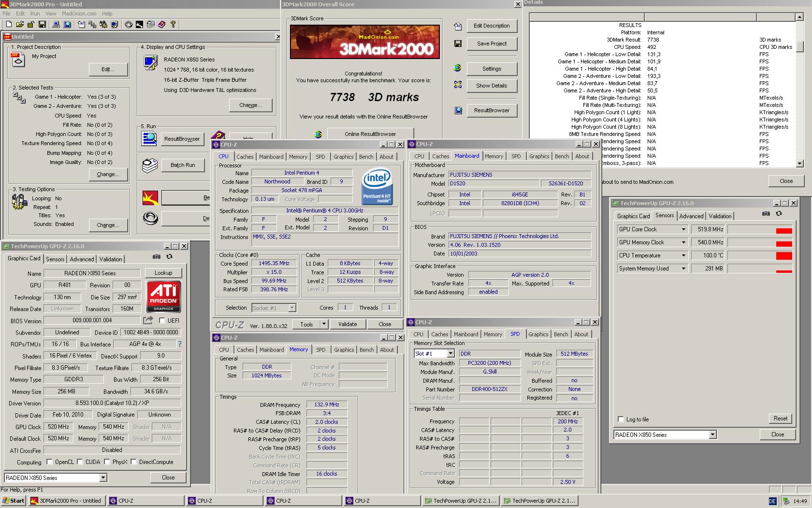Open the Slot #1 memory slot dropdown

coord(450,354)
